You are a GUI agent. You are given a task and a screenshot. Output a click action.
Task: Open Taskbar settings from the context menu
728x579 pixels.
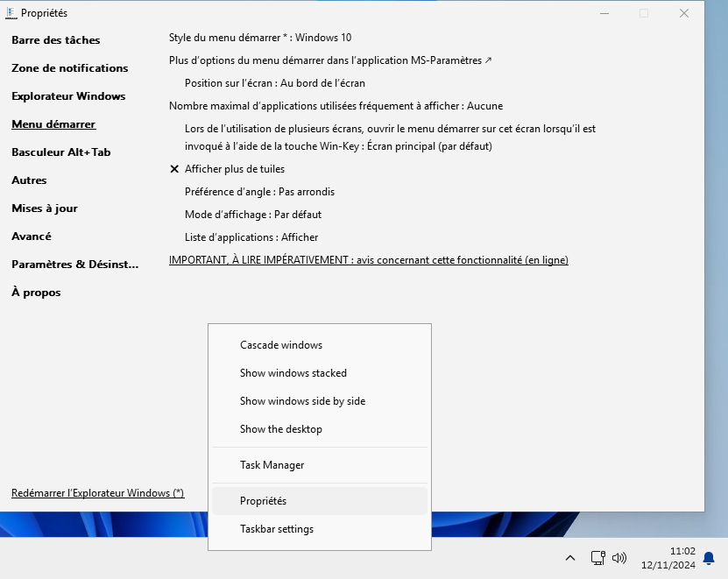pyautogui.click(x=320, y=529)
